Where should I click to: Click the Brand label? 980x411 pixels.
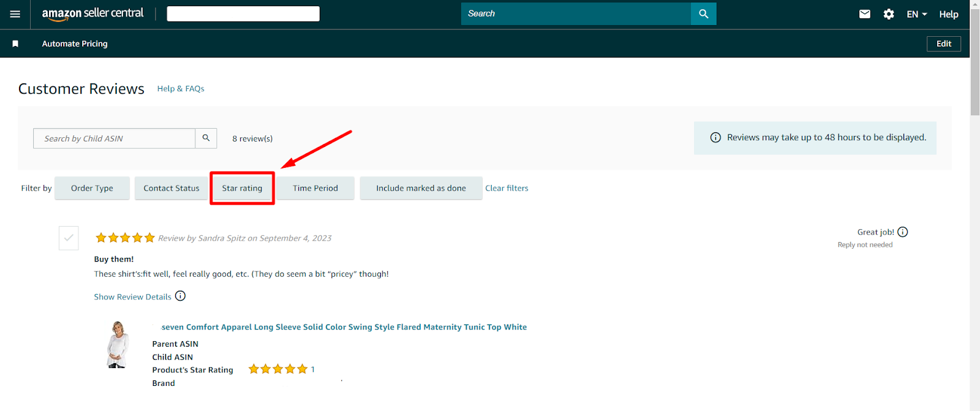tap(164, 383)
